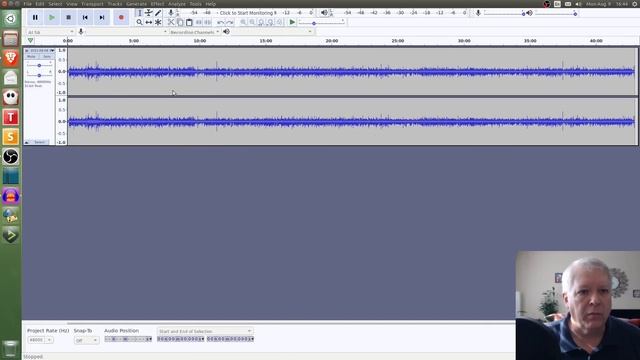640x360 pixels.
Task: Click the Zoom Toggle icon
Action: tap(279, 22)
